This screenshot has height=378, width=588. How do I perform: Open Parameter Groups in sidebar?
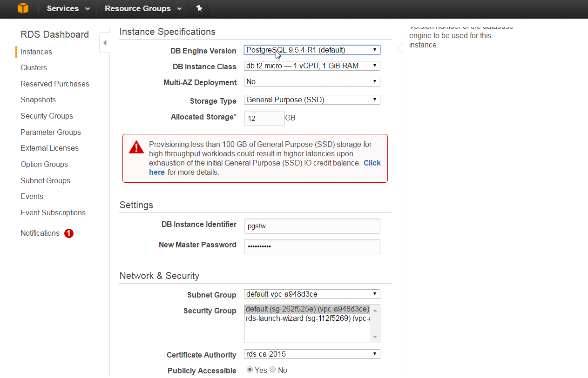pos(51,132)
